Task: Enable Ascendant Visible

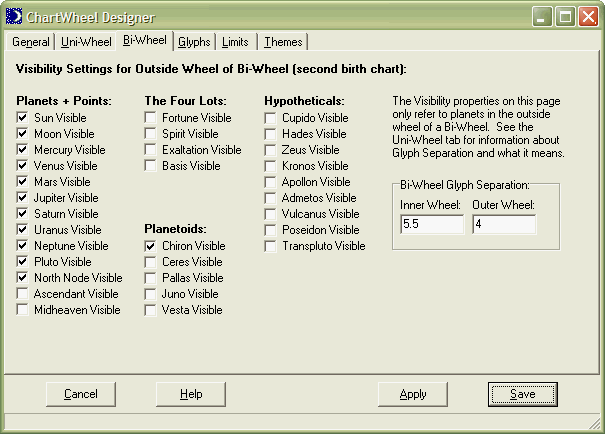Action: 22,294
